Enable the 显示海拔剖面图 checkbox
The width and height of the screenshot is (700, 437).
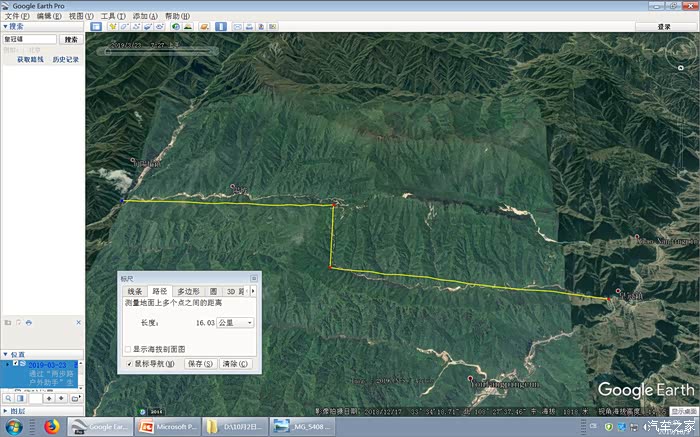click(128, 349)
